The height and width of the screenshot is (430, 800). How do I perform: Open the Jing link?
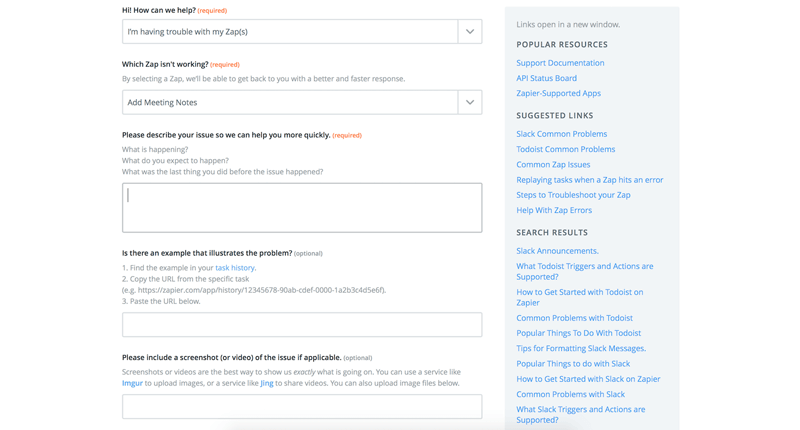(x=267, y=383)
